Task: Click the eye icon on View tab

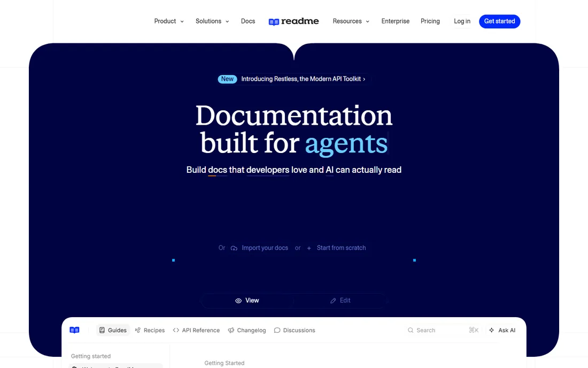Action: 238,301
